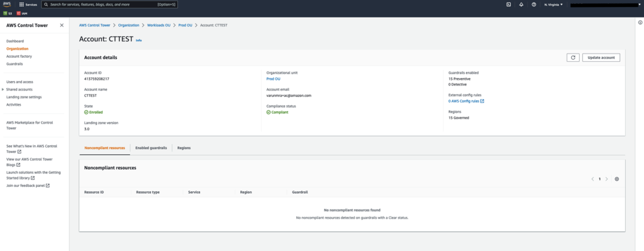
Task: Select page 1 in table pagination
Action: (x=599, y=179)
